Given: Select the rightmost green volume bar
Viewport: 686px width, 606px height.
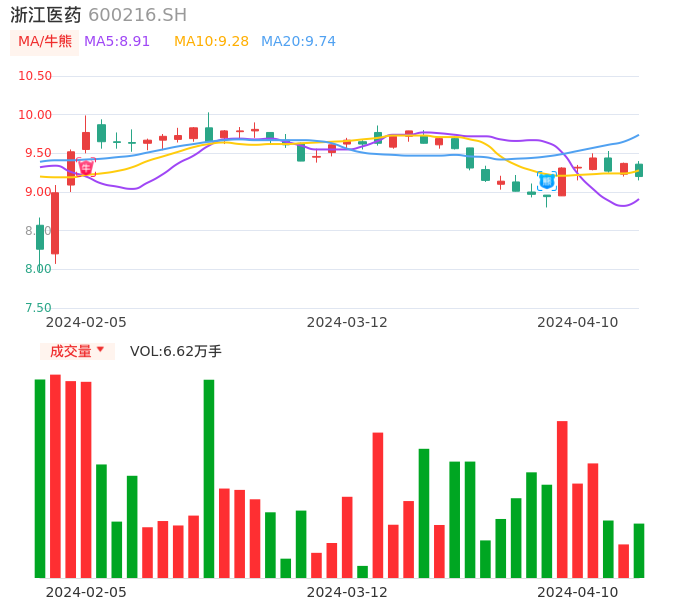Looking at the screenshot, I should [639, 550].
